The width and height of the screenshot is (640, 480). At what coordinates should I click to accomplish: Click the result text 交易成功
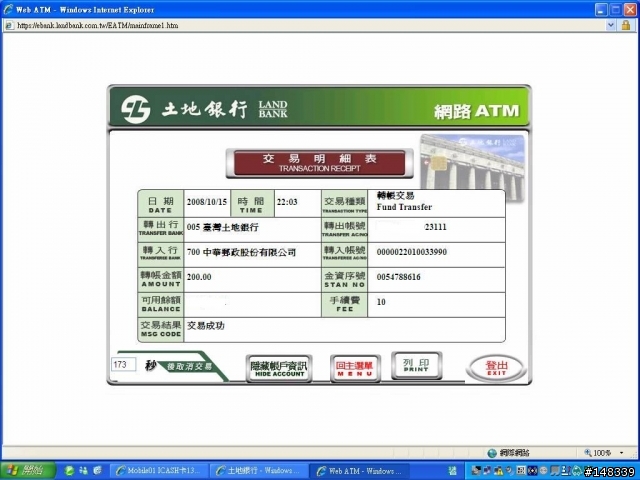206,326
